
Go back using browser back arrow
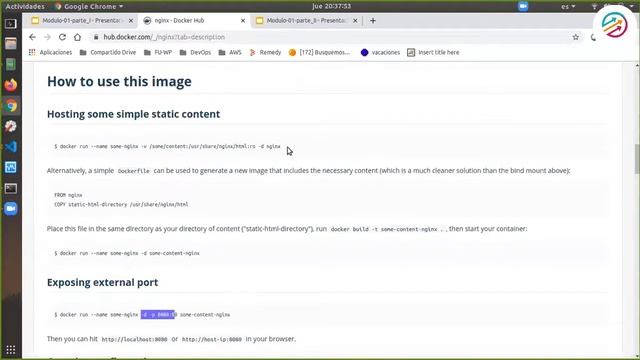click(33, 37)
